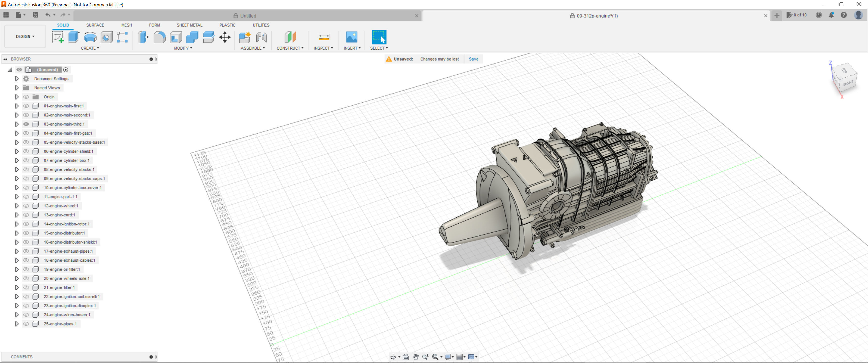Expand the 25-engine-pipes tree item

click(16, 324)
